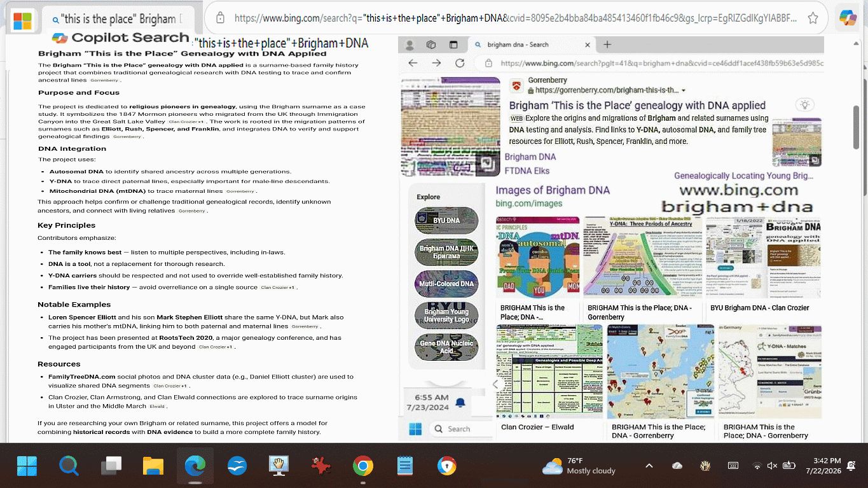
Task: Open the 'BYU Brigham DNA - Clan Crozier' image
Action: (x=763, y=258)
